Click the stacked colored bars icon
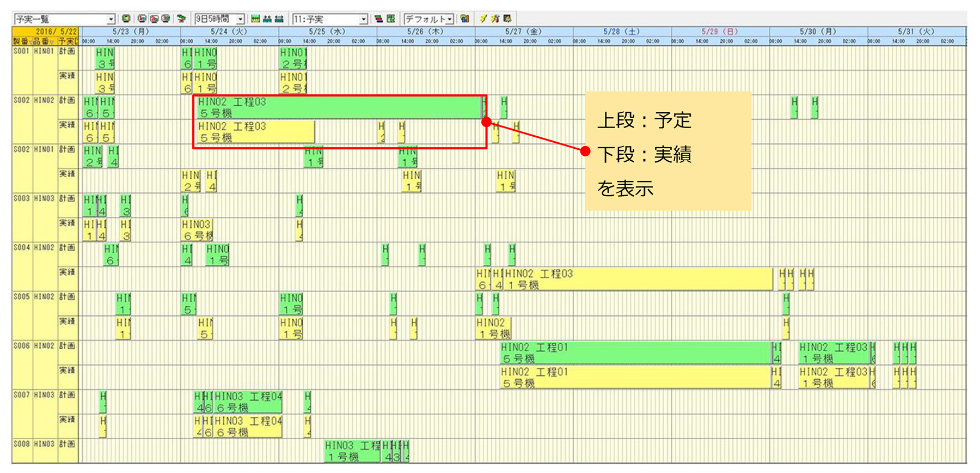Screen dimensions: 980x473 point(379,19)
